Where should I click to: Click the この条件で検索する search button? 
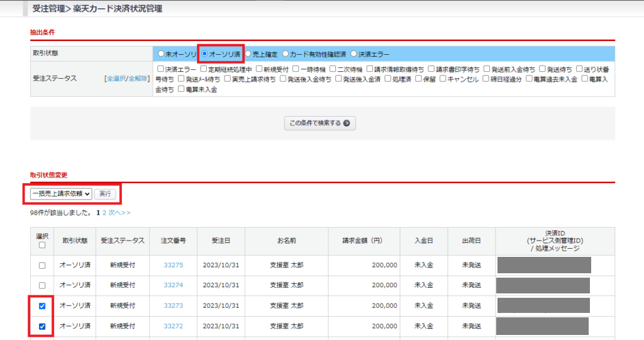pos(319,123)
